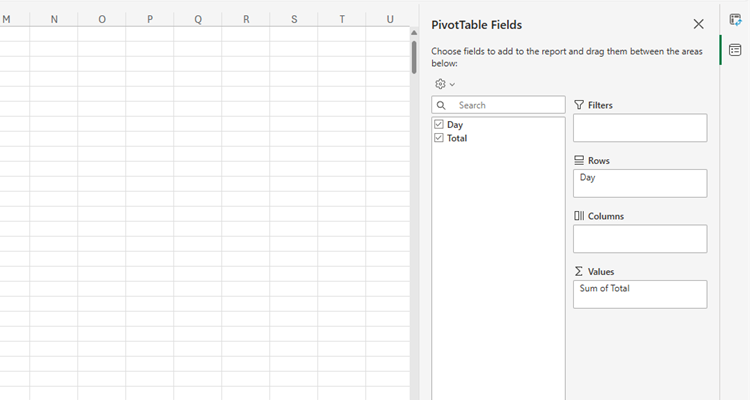Image resolution: width=750 pixels, height=400 pixels.
Task: Click the empty Columns drop area
Action: 640,239
